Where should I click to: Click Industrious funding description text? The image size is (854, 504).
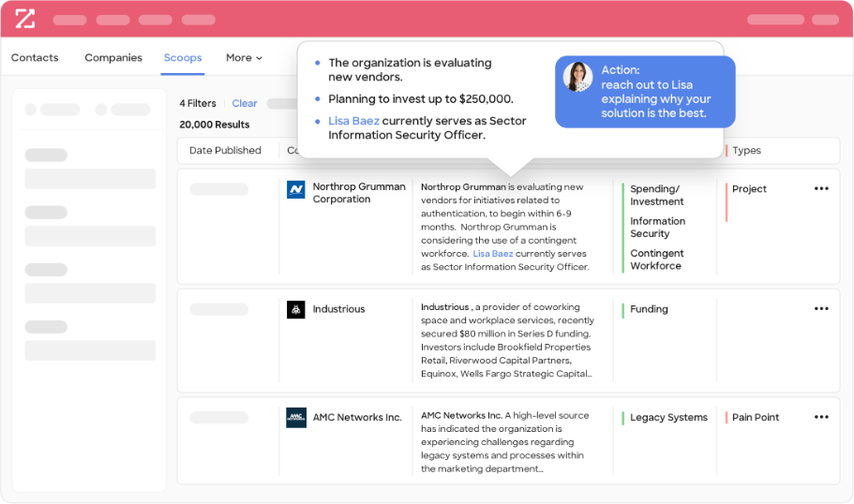(x=507, y=340)
